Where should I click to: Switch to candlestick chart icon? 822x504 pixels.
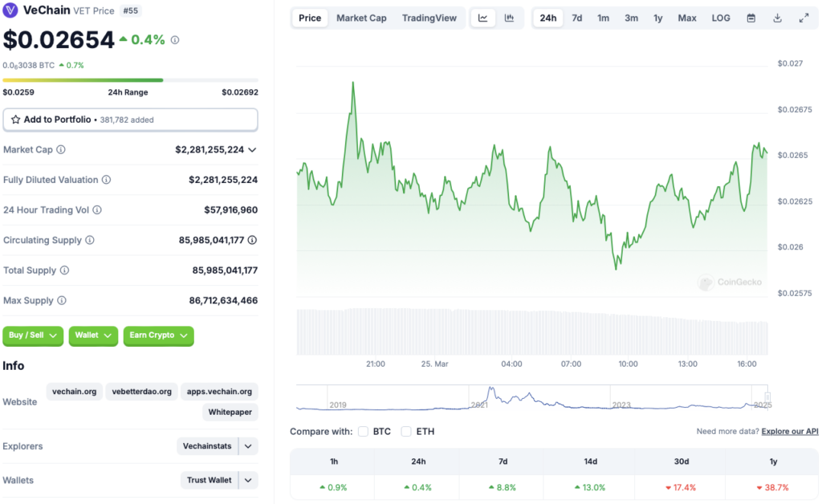(509, 18)
